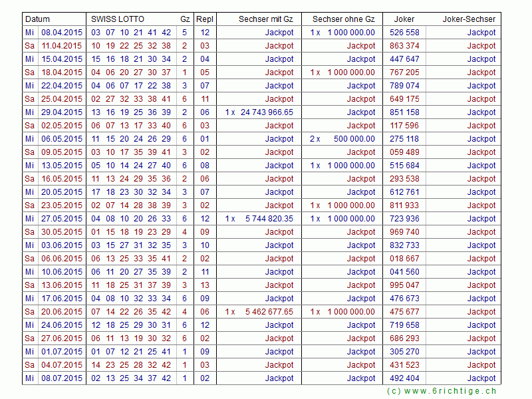
Task: Select the Sechser mit Gz header
Action: [x=265, y=19]
